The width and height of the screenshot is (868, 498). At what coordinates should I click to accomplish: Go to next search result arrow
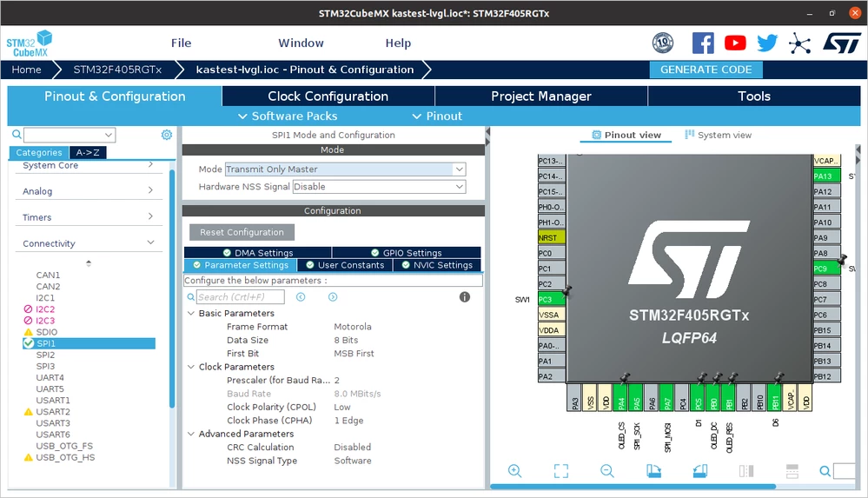[333, 297]
